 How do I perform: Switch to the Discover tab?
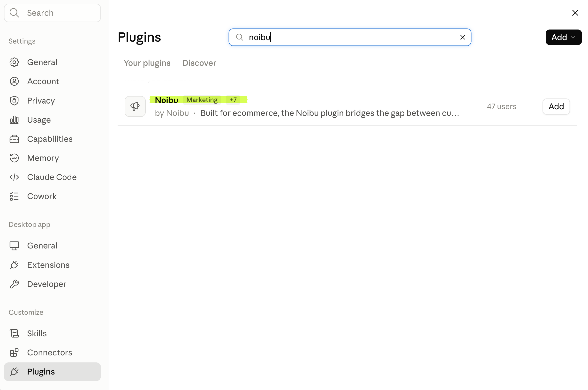(199, 63)
